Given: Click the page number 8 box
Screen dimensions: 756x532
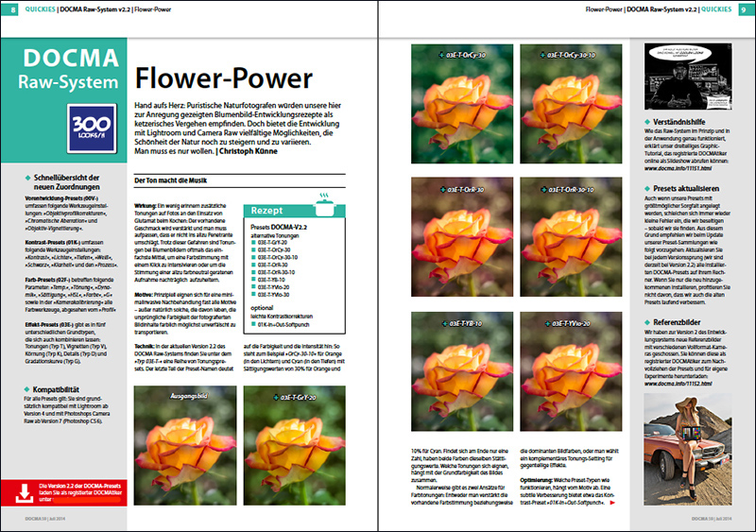Looking at the screenshot, I should [9, 9].
